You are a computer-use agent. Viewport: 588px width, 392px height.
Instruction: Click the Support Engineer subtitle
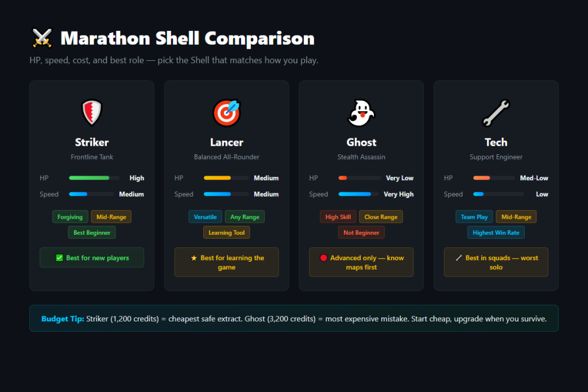[x=496, y=157]
